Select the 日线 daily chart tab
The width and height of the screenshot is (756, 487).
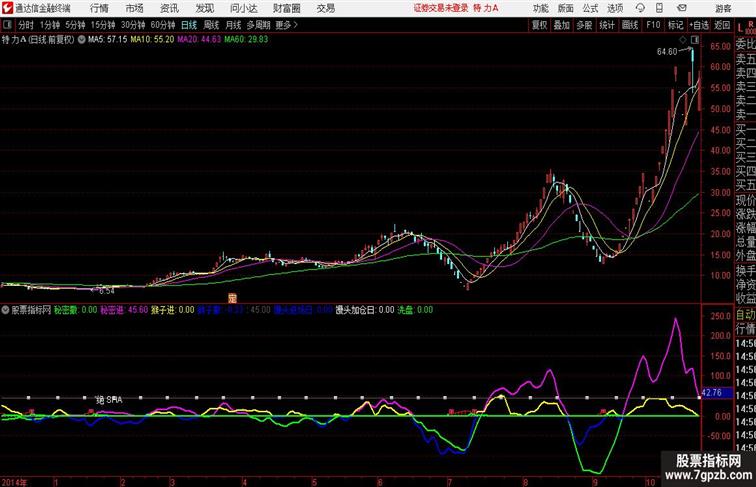pos(189,25)
